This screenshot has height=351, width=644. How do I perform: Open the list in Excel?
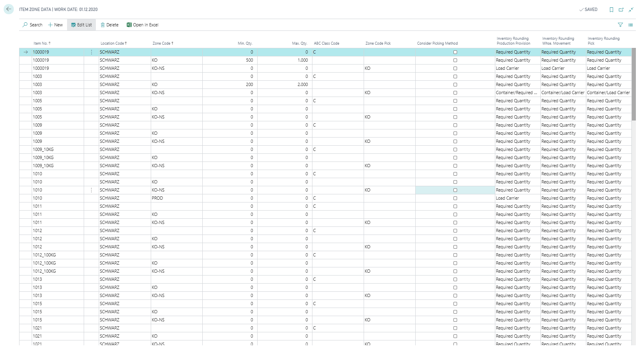143,25
